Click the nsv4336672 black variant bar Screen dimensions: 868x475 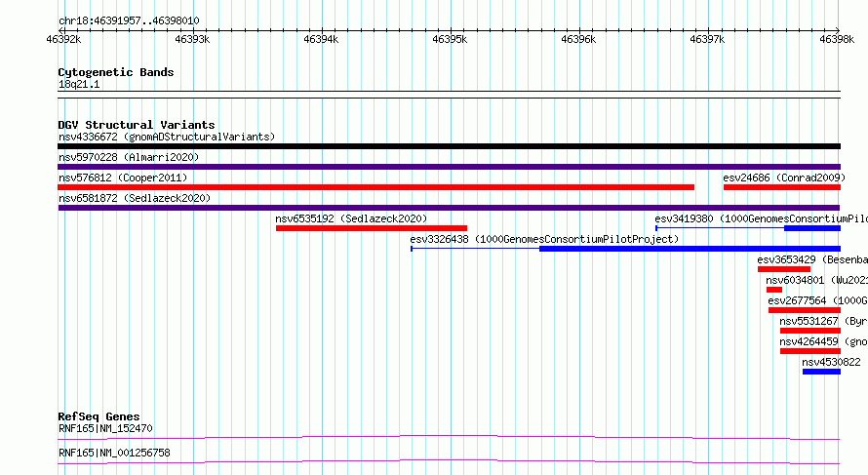pos(449,146)
